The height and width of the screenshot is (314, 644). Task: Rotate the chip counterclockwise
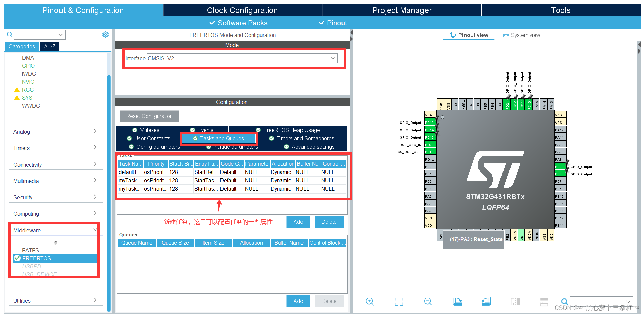click(486, 301)
